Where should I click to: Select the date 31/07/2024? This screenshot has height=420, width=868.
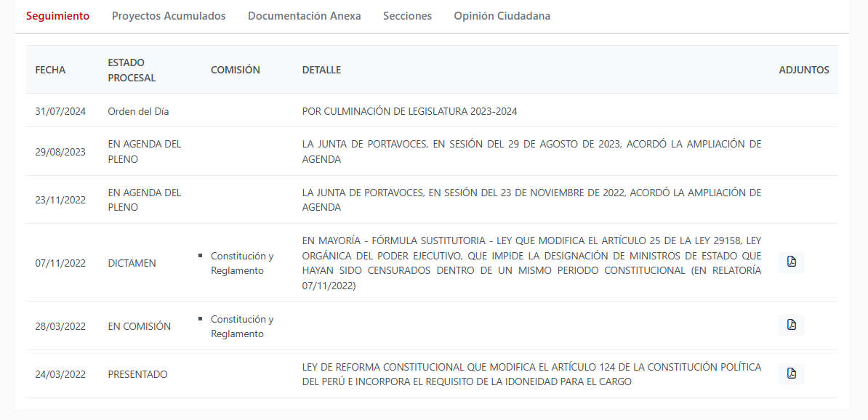(x=60, y=111)
